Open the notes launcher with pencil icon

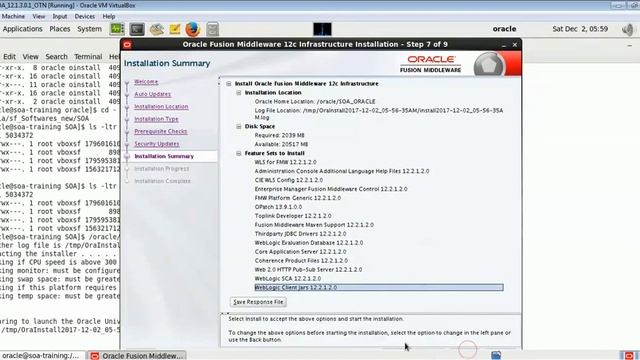175,29
